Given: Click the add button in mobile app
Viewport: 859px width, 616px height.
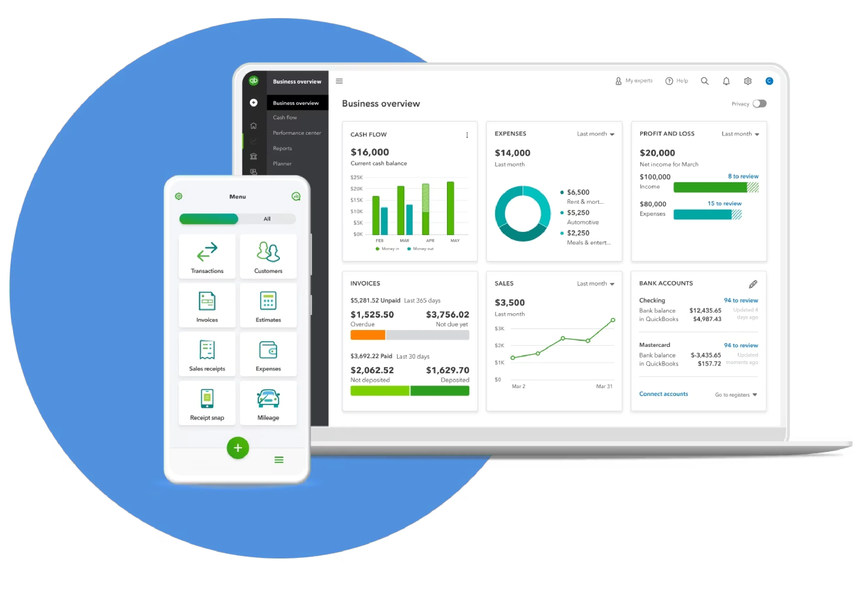Looking at the screenshot, I should [237, 447].
